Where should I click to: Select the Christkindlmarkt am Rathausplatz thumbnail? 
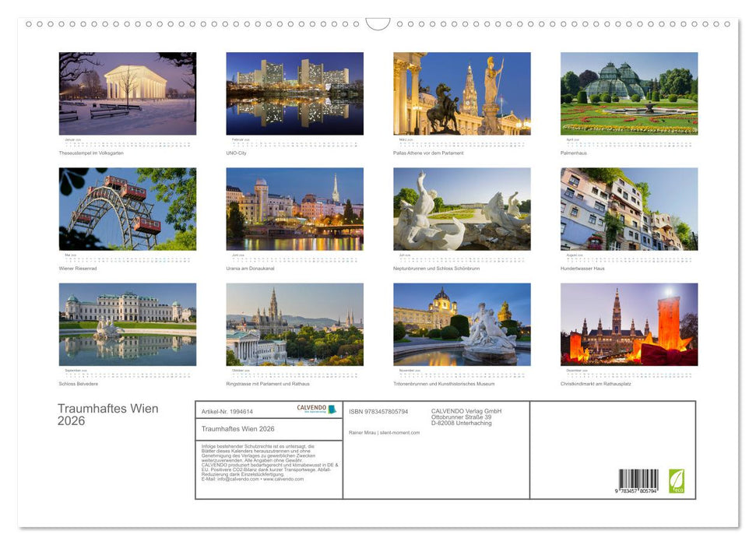[629, 325]
